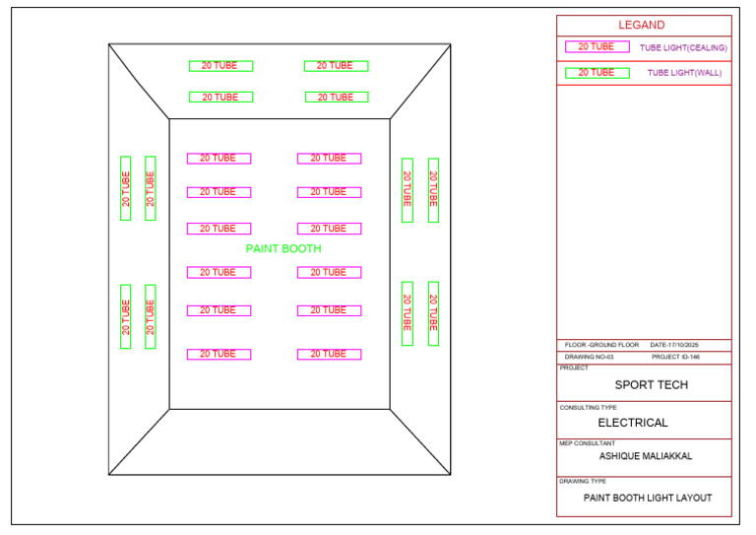Click the DATE-17/10/2025 entry
Image resolution: width=756 pixels, height=535 pixels.
[x=674, y=345]
